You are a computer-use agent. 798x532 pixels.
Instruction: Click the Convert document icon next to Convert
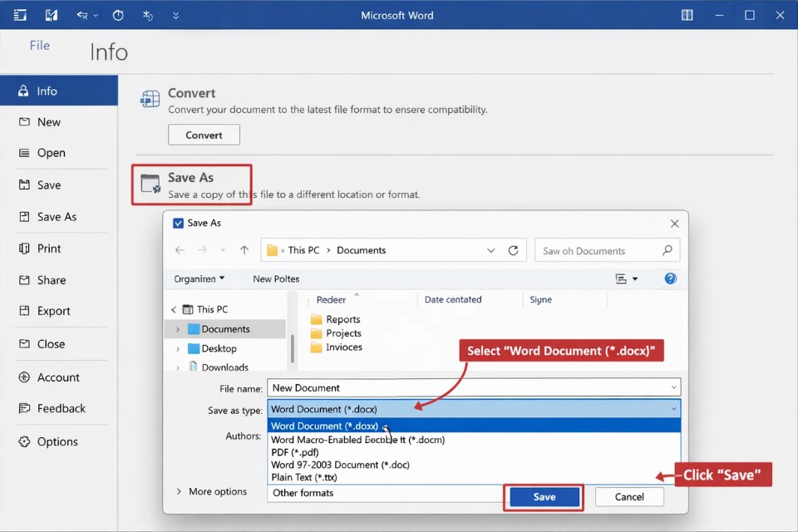(150, 97)
